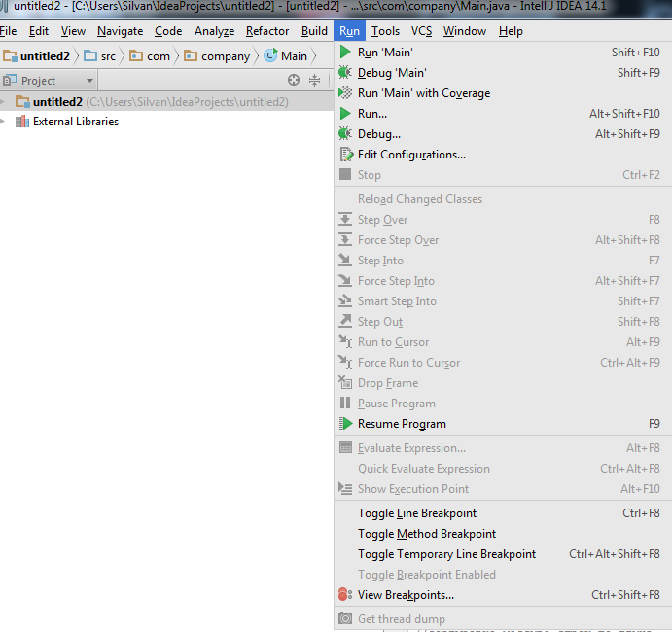Open the Edit menu
Viewport: 672px width, 632px height.
pos(39,31)
